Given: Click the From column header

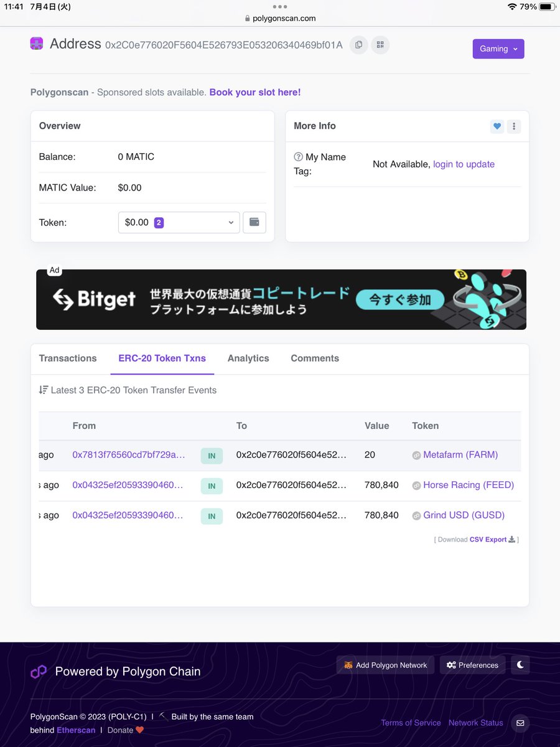Looking at the screenshot, I should pyautogui.click(x=84, y=426).
